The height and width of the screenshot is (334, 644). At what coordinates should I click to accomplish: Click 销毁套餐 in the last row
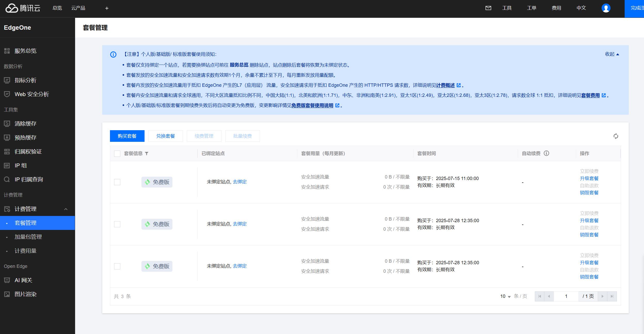(589, 277)
